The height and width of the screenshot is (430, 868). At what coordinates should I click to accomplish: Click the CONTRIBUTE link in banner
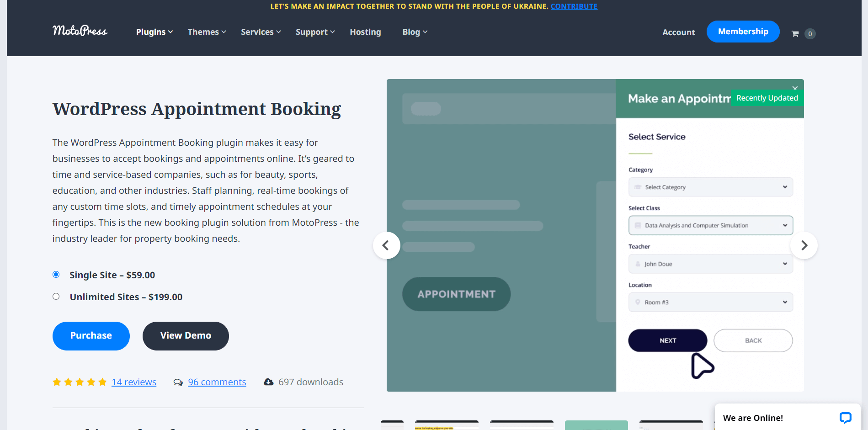[x=574, y=6]
